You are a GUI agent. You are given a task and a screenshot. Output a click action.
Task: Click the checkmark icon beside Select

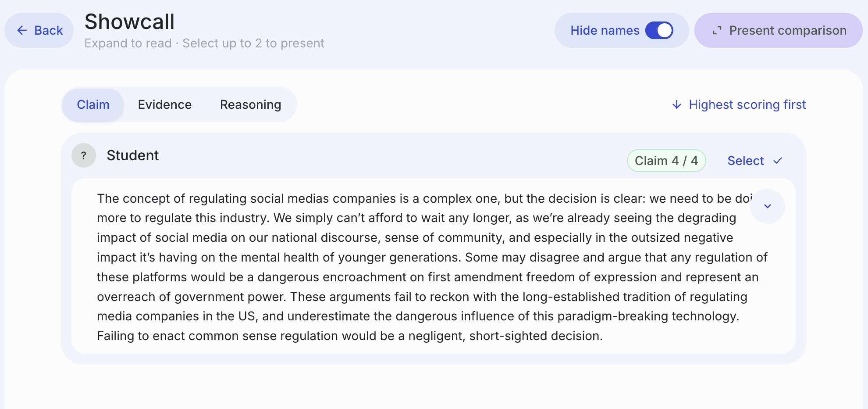coord(778,161)
